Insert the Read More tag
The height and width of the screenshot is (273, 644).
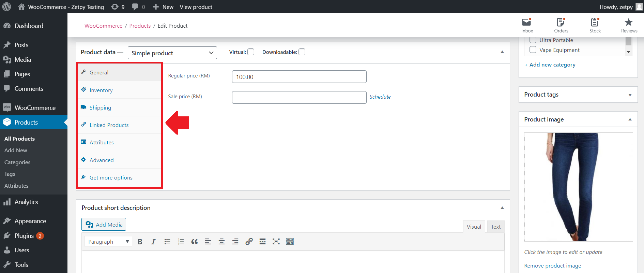pos(262,242)
